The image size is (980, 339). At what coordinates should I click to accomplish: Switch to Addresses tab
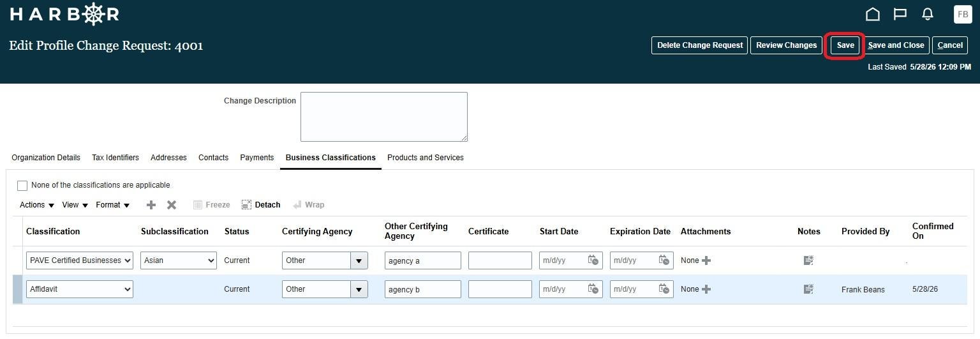coord(168,158)
